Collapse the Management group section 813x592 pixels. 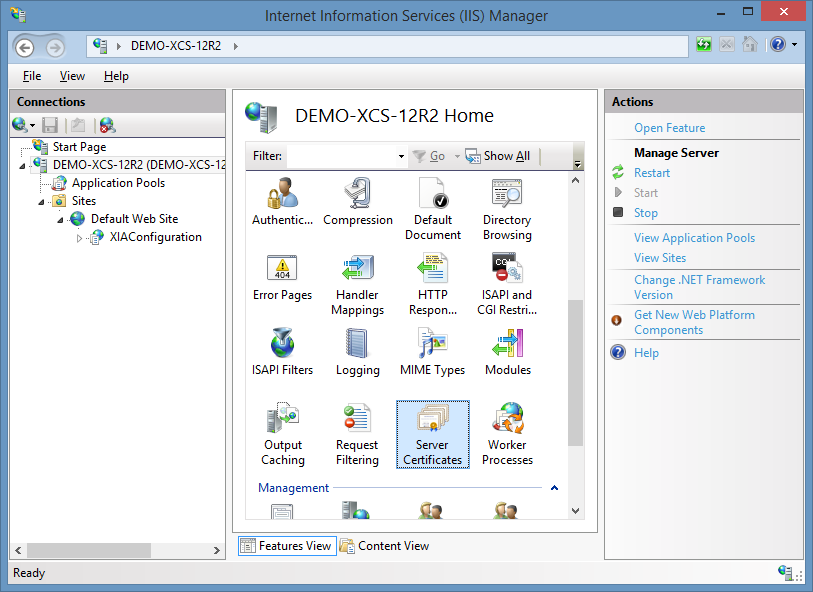pos(554,488)
